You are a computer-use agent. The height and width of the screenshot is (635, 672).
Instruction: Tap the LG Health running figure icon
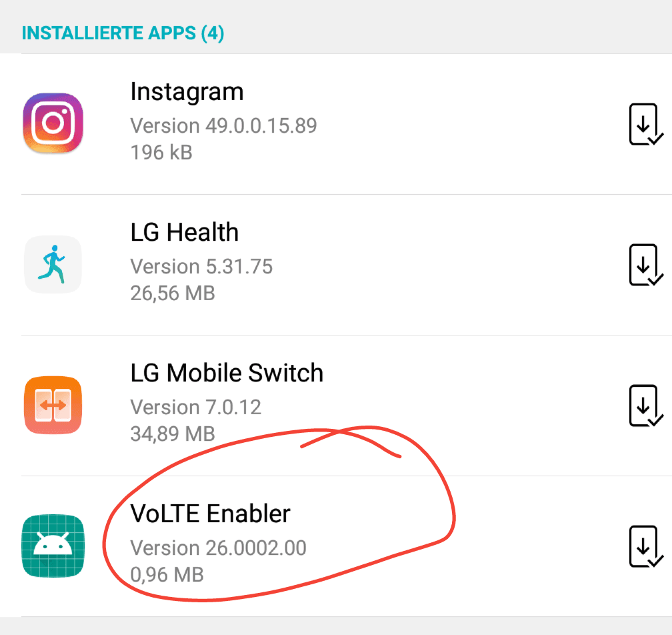coord(53,265)
